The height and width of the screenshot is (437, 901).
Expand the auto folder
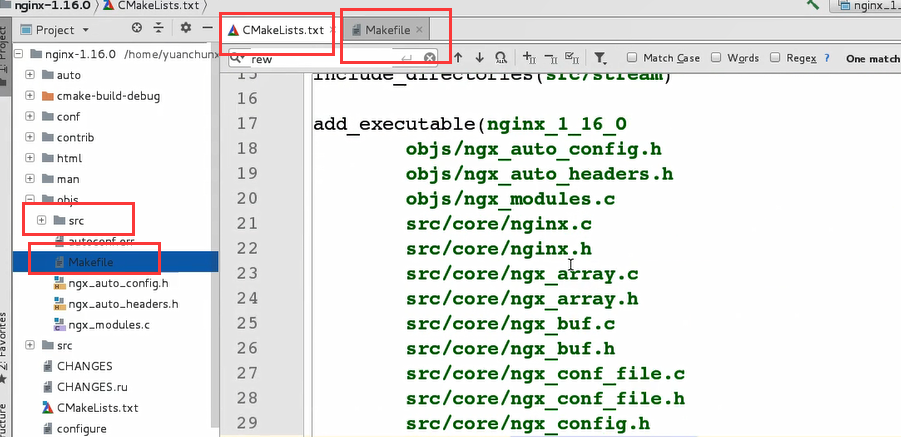30,75
